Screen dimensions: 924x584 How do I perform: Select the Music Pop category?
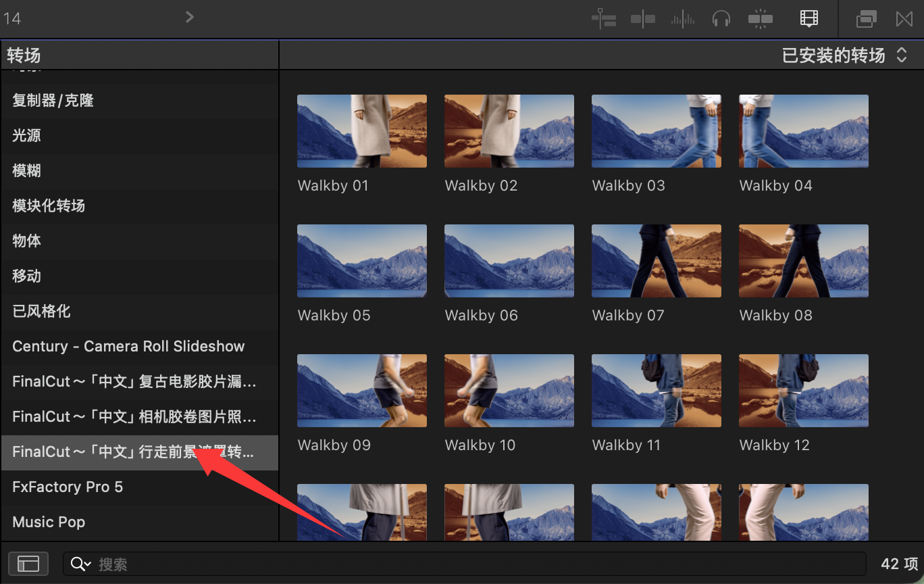coord(49,522)
